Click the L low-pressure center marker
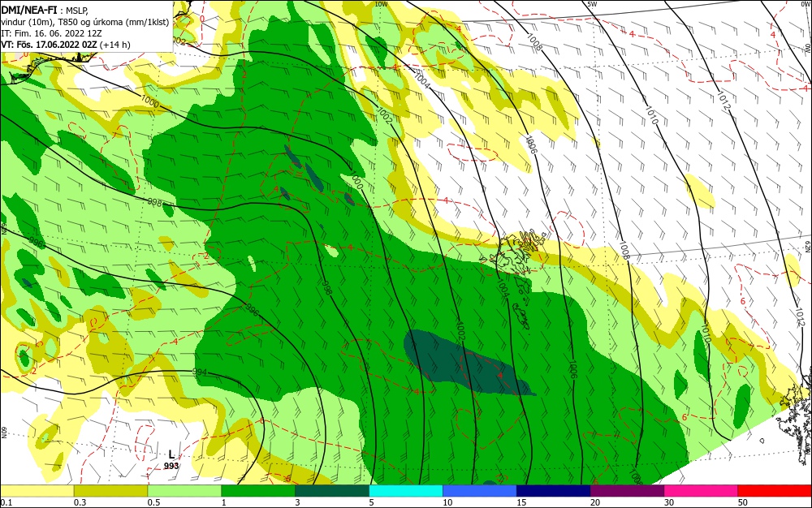This screenshot has width=812, height=508. point(172,454)
